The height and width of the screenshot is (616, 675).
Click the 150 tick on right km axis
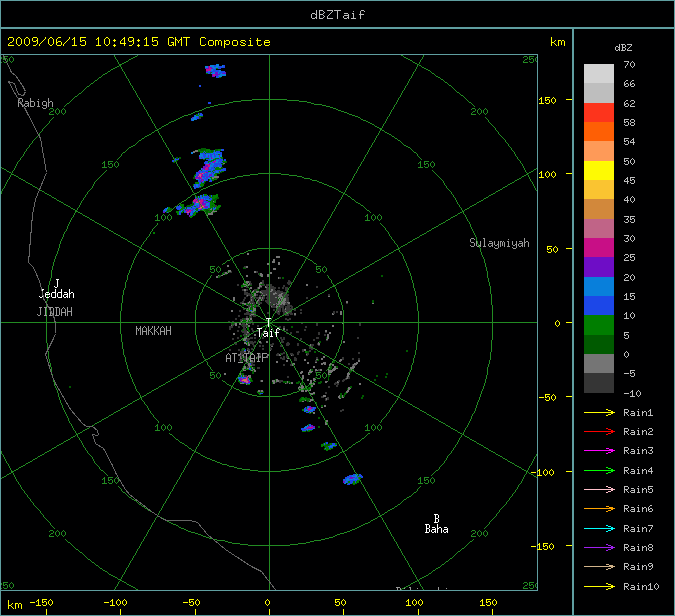547,100
